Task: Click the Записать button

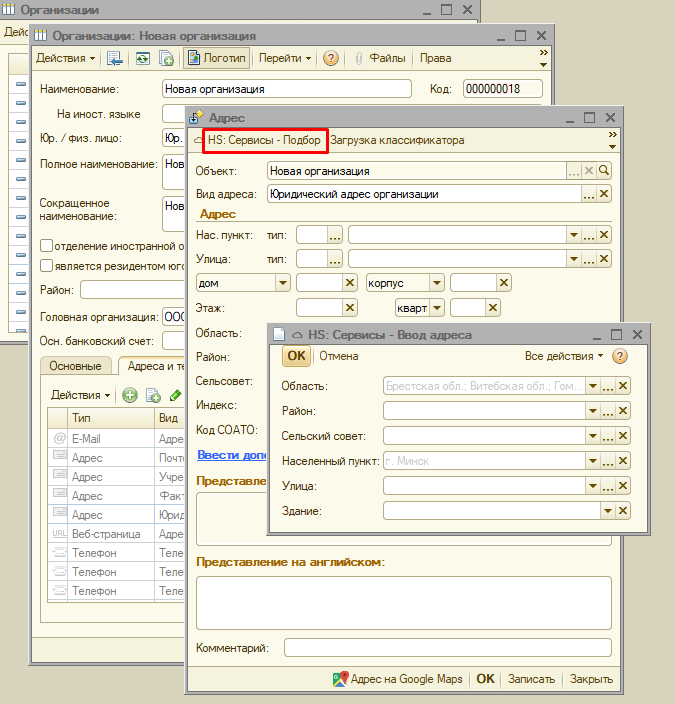Action: tap(531, 678)
